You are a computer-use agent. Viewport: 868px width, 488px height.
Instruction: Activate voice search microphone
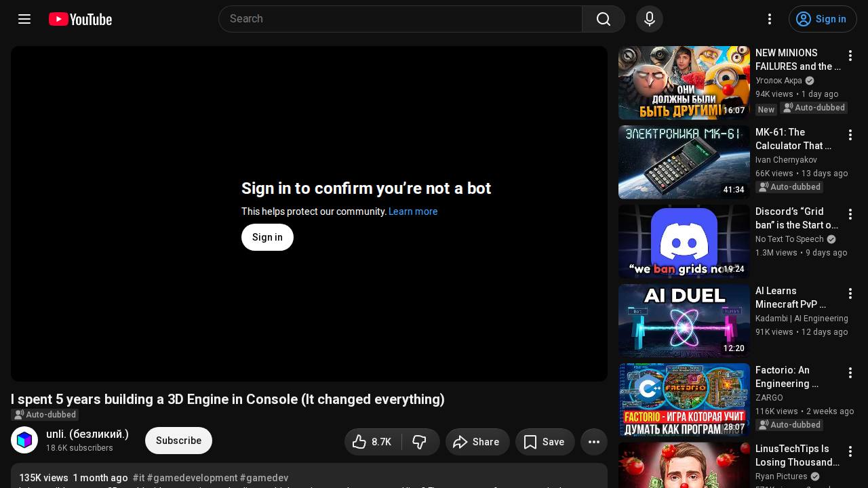650,19
